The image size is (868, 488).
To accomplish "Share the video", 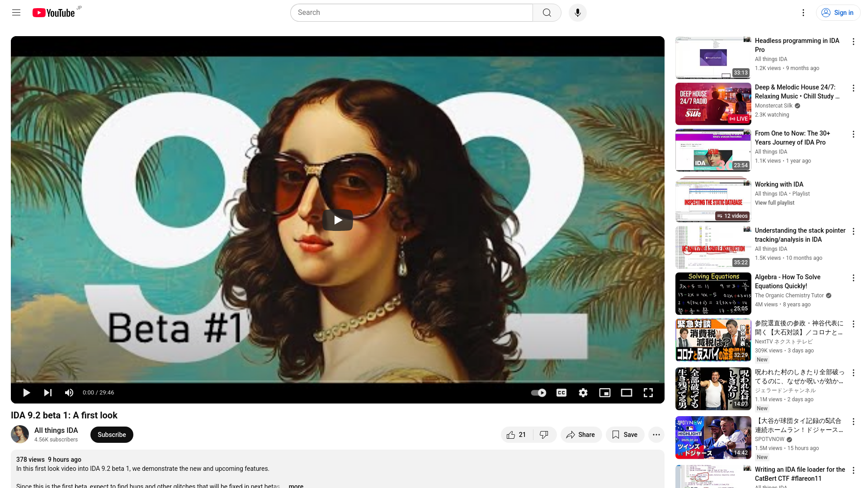I will click(x=581, y=435).
